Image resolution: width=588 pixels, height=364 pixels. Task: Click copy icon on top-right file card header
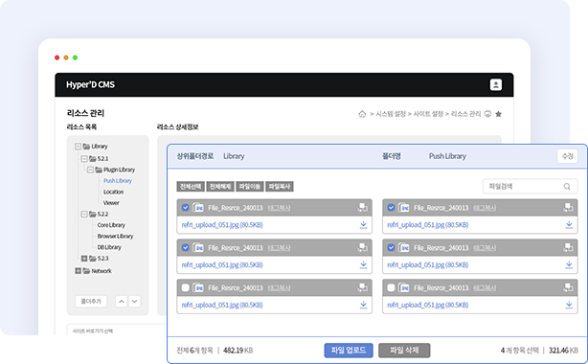pos(568,208)
